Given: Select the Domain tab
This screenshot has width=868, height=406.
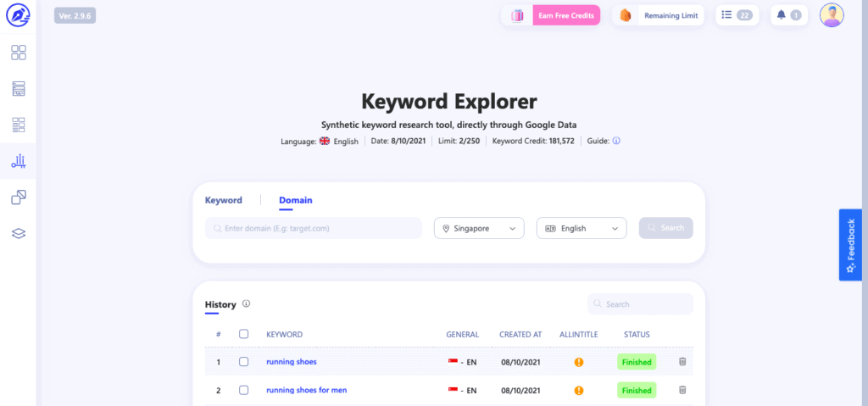Looking at the screenshot, I should pyautogui.click(x=296, y=200).
